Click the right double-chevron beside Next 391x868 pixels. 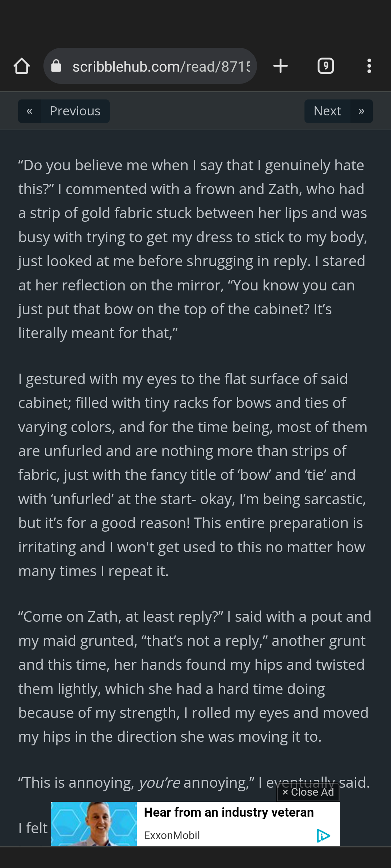pyautogui.click(x=361, y=111)
